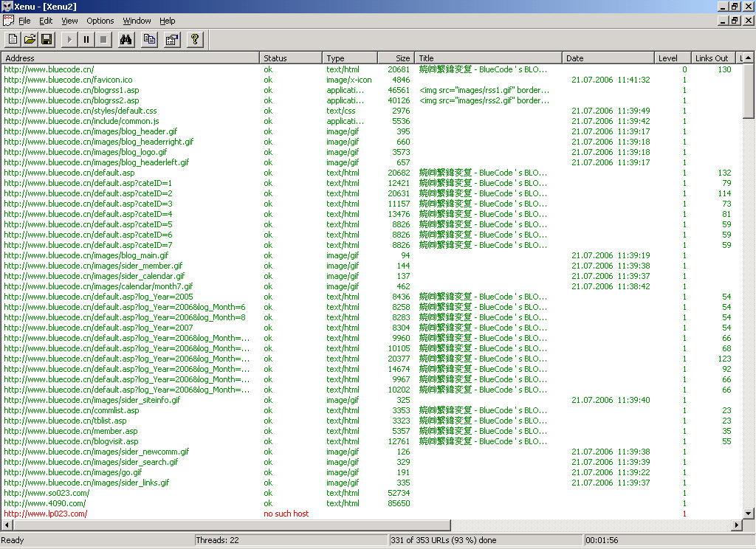The height and width of the screenshot is (549, 756).
Task: Click the Xenu app icon in title bar
Action: point(7,6)
